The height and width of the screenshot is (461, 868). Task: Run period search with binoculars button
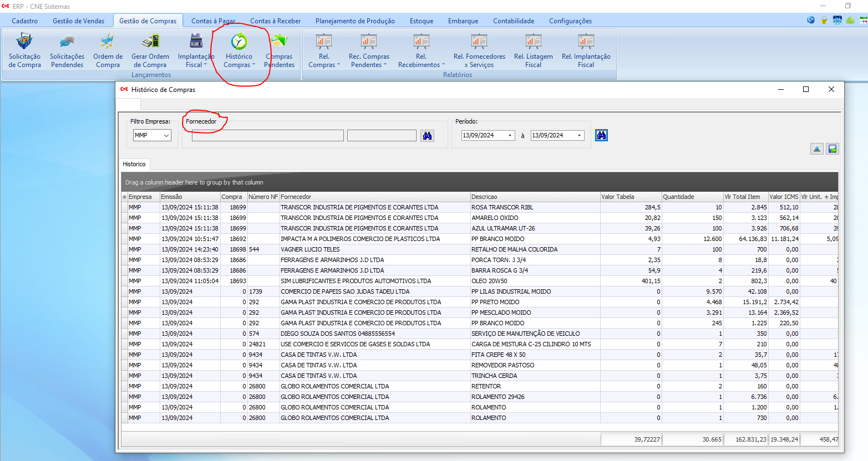(601, 135)
